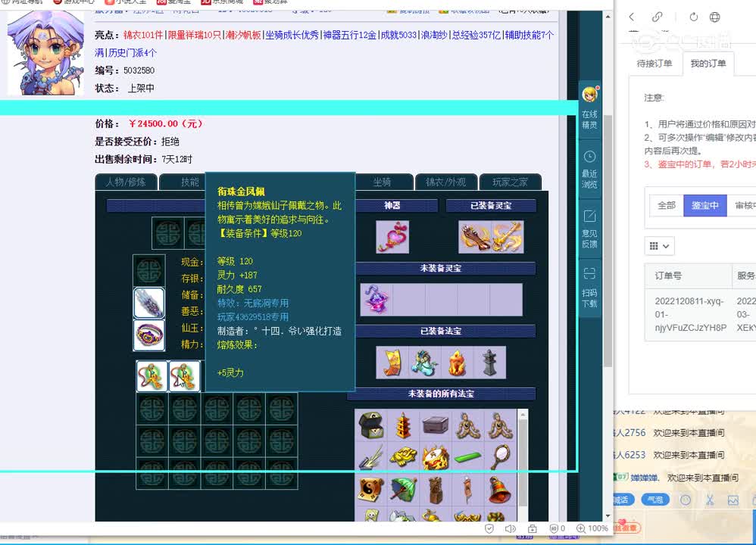Switch to the 坐骑 tab
The width and height of the screenshot is (756, 545).
(383, 182)
